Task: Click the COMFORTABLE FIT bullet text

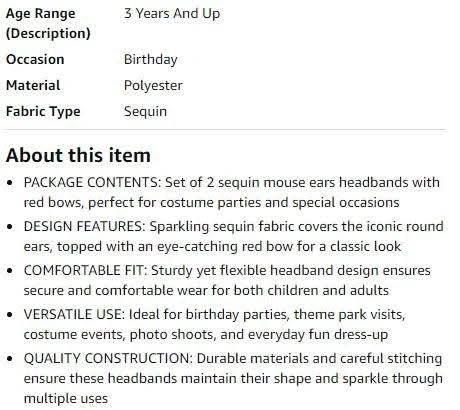Action: click(x=227, y=280)
